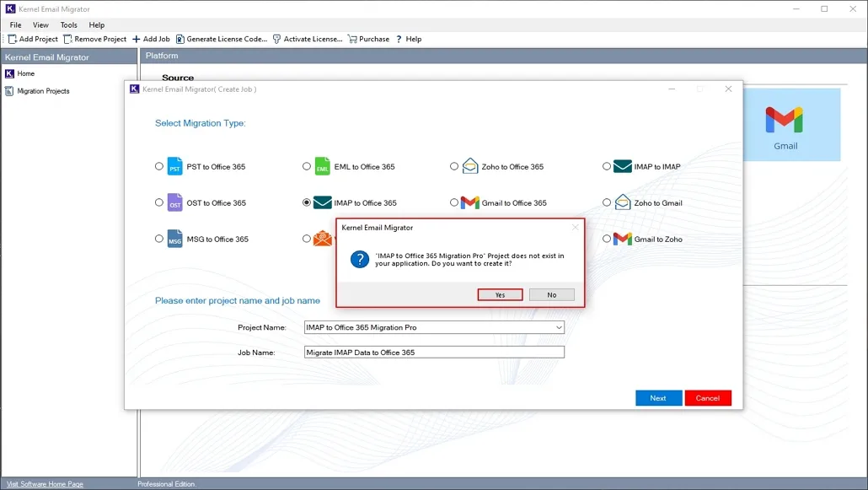The width and height of the screenshot is (868, 490).
Task: Select Zoho to Gmail migration type
Action: point(607,202)
